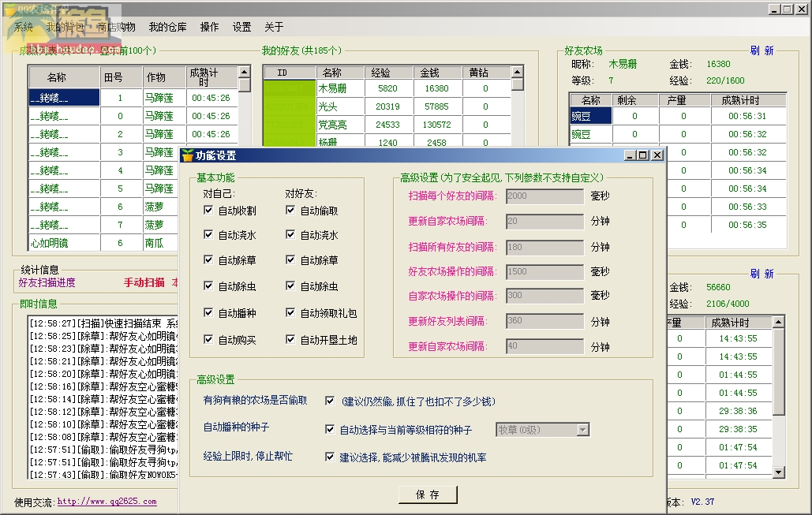Image resolution: width=812 pixels, height=515 pixels.
Task: Toggle the 经验上限时,停止帮忙 checkbox
Action: [330, 457]
